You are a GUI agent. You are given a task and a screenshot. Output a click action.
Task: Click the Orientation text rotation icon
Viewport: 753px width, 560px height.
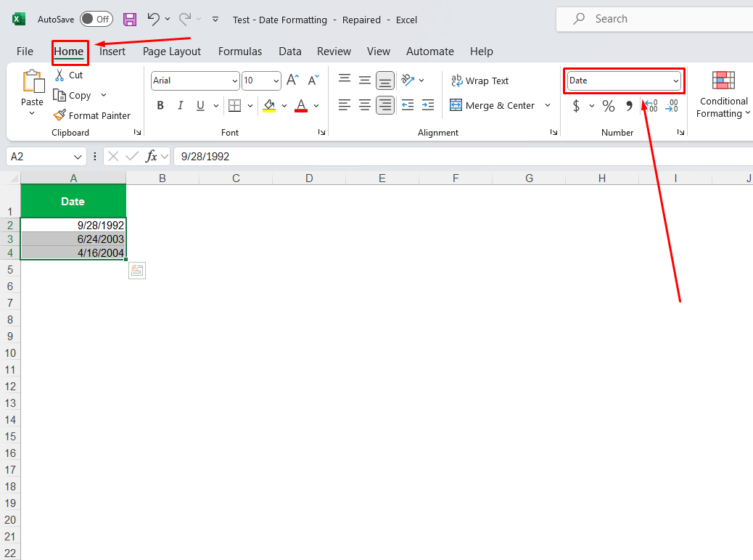[408, 80]
